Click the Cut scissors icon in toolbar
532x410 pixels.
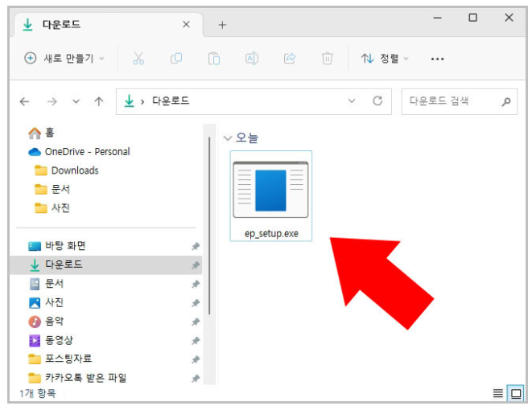coord(138,59)
